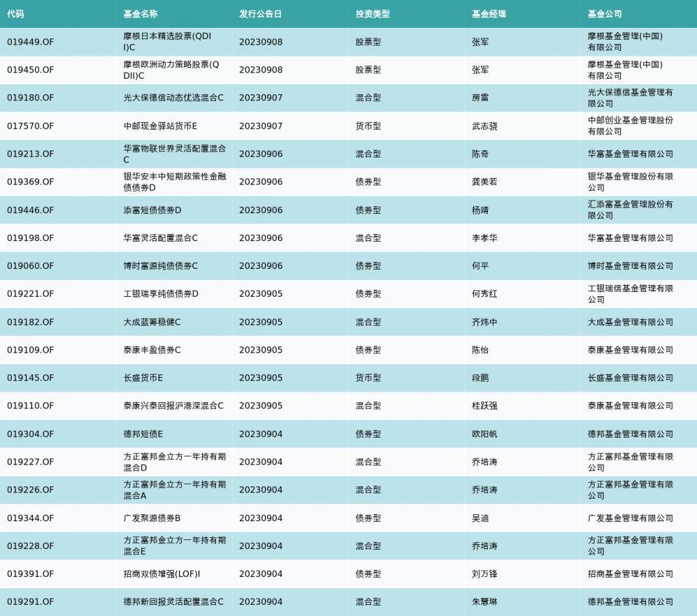The image size is (697, 616).
Task: Click manager name 欧阳帆
Action: coord(484,433)
